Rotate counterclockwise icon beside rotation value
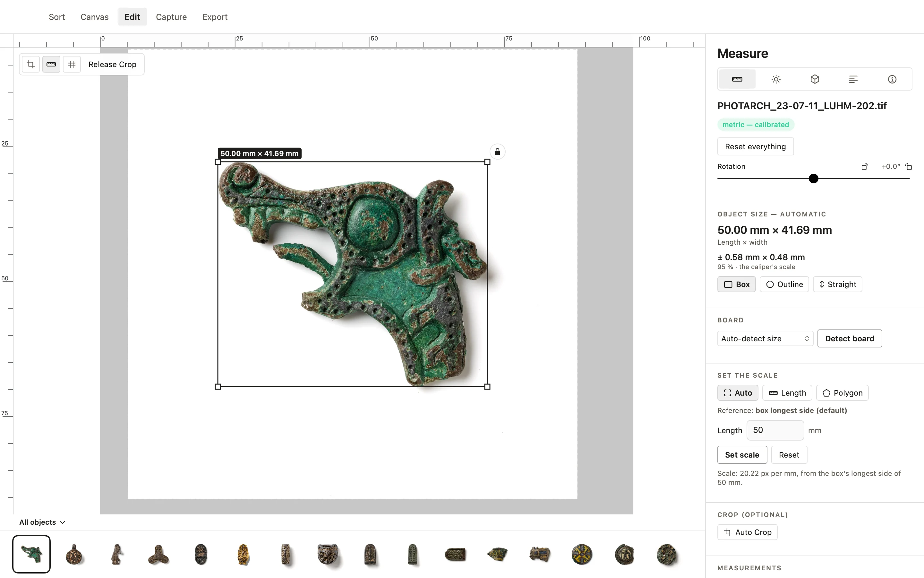 click(x=865, y=167)
